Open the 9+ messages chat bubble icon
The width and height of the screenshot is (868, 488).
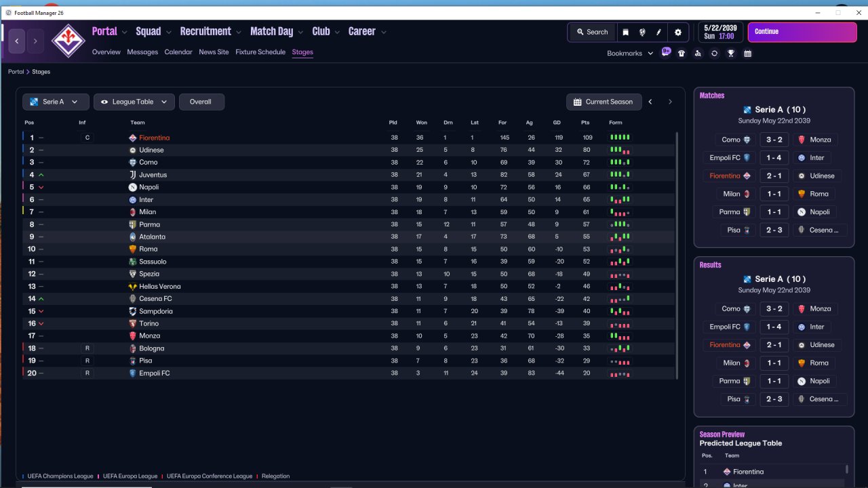666,52
